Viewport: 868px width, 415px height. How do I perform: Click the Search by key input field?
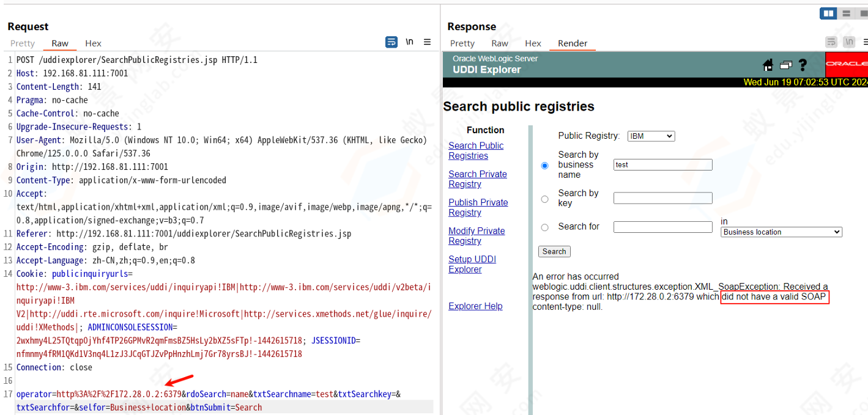(663, 198)
